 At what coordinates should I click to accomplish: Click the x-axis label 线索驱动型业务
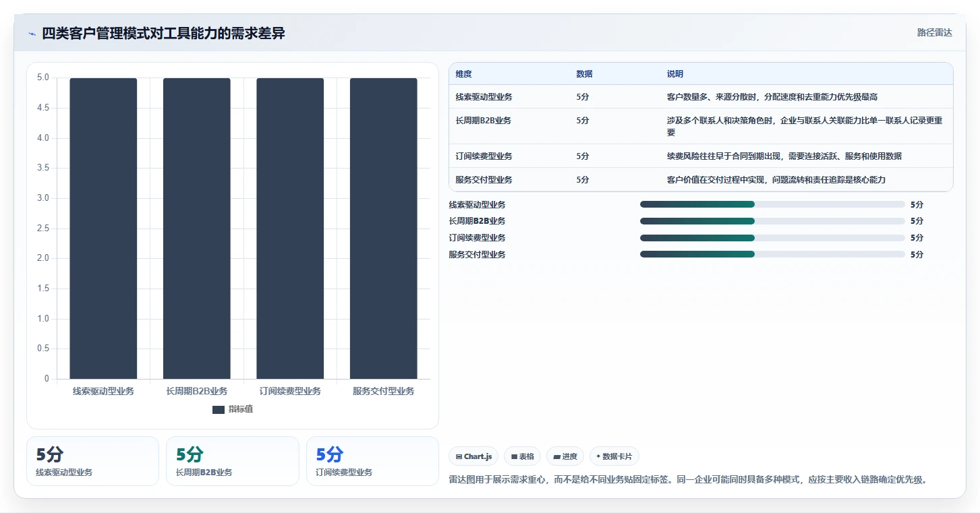pos(103,391)
